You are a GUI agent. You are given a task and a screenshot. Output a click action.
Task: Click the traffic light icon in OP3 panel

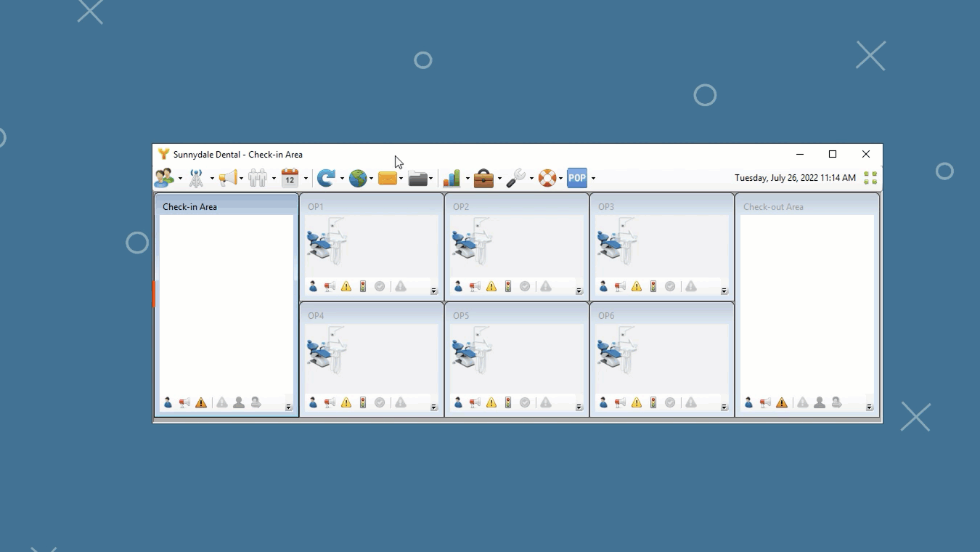pyautogui.click(x=653, y=287)
